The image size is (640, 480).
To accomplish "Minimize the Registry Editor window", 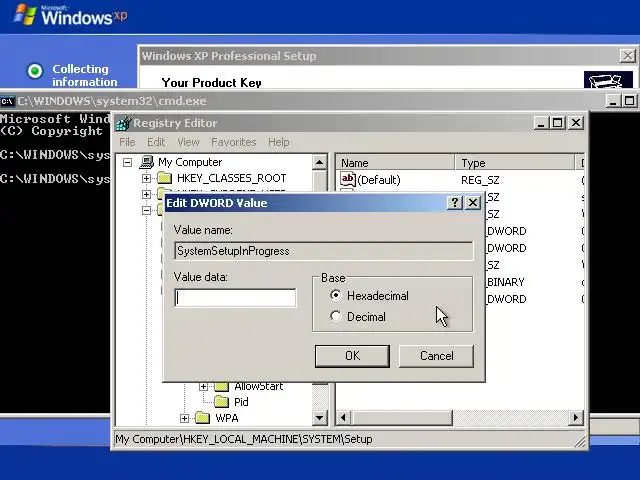I will pyautogui.click(x=541, y=122).
